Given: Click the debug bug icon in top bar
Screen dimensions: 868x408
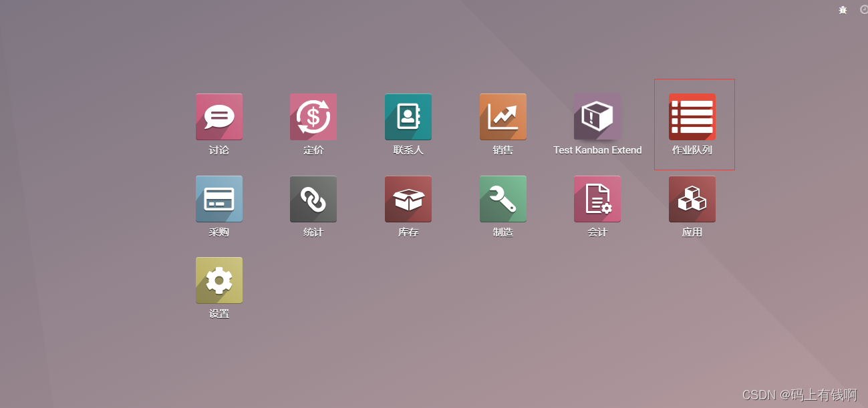Looking at the screenshot, I should coord(843,9).
